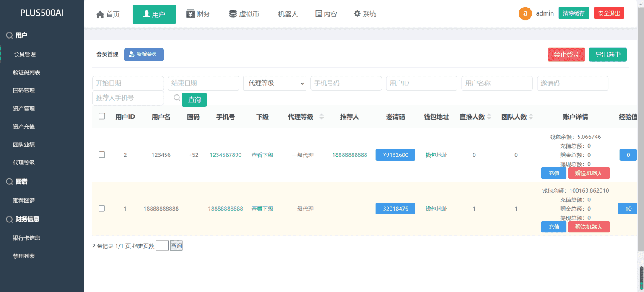The height and width of the screenshot is (292, 644).
Task: Click invite code button 79132600
Action: [x=395, y=155]
